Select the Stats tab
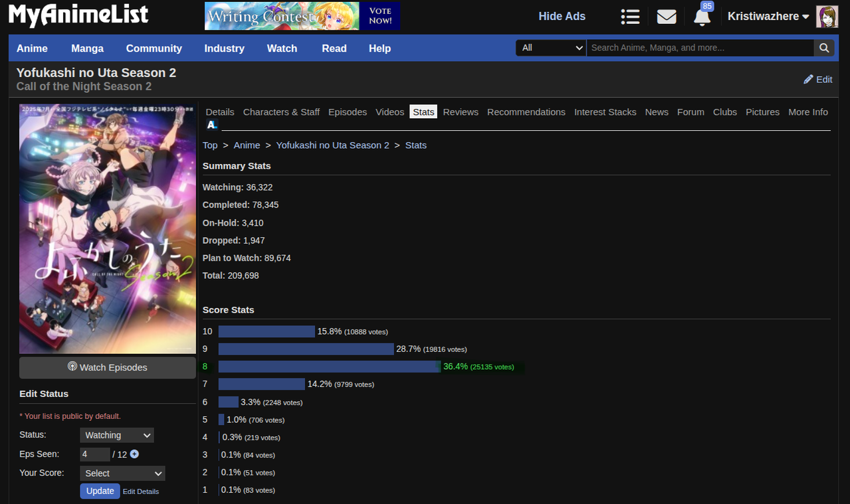Viewport: 850px width, 504px height. 423,112
